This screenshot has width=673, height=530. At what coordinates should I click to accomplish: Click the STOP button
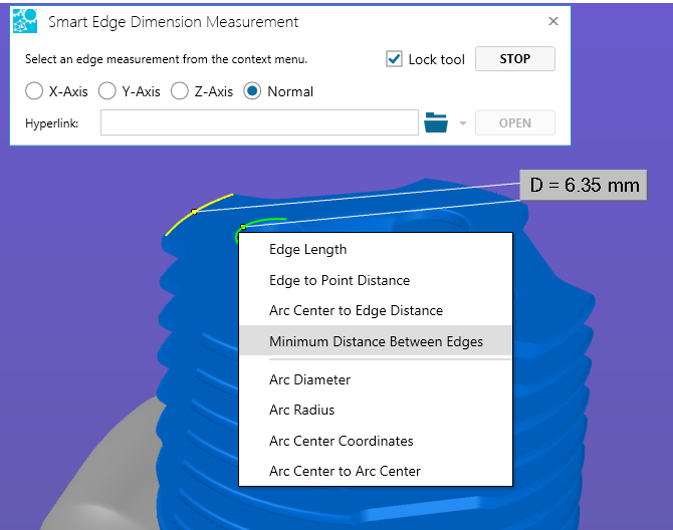coord(515,58)
